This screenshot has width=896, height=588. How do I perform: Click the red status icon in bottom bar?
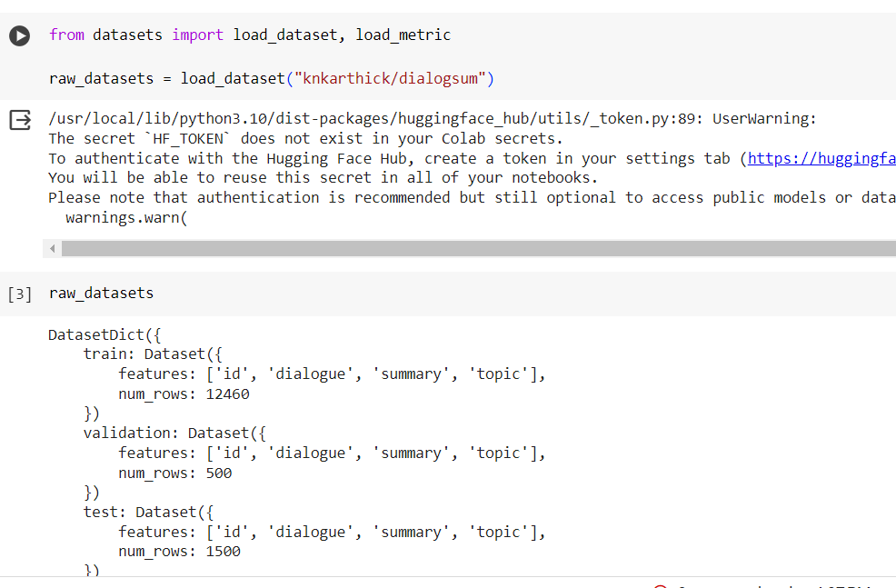[x=661, y=586]
